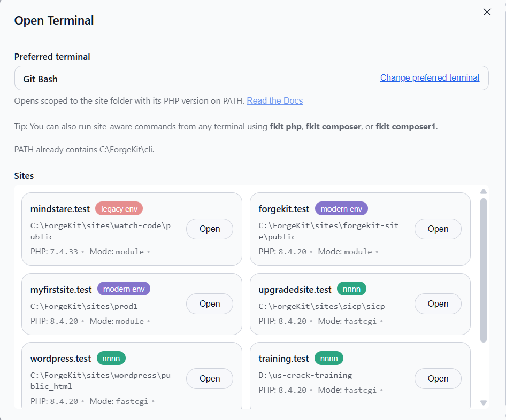The height and width of the screenshot is (420, 506).
Task: Open terminal for myfirstsite.test
Action: 210,304
